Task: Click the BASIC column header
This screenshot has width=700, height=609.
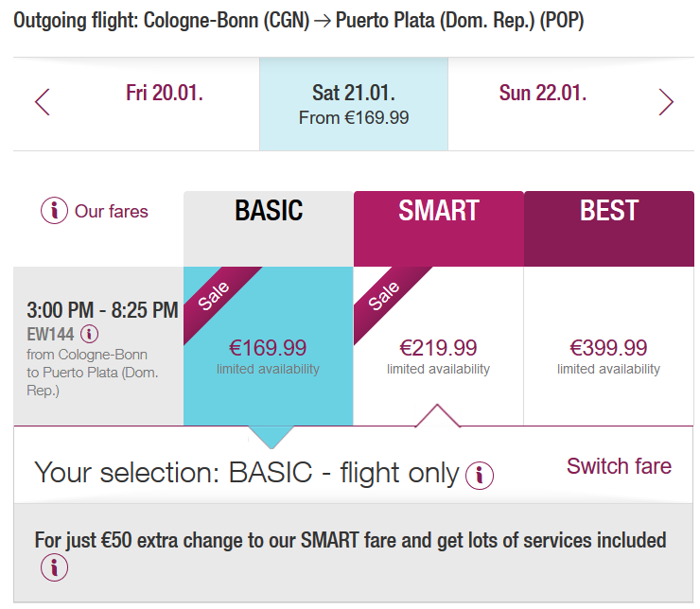Action: [x=269, y=229]
